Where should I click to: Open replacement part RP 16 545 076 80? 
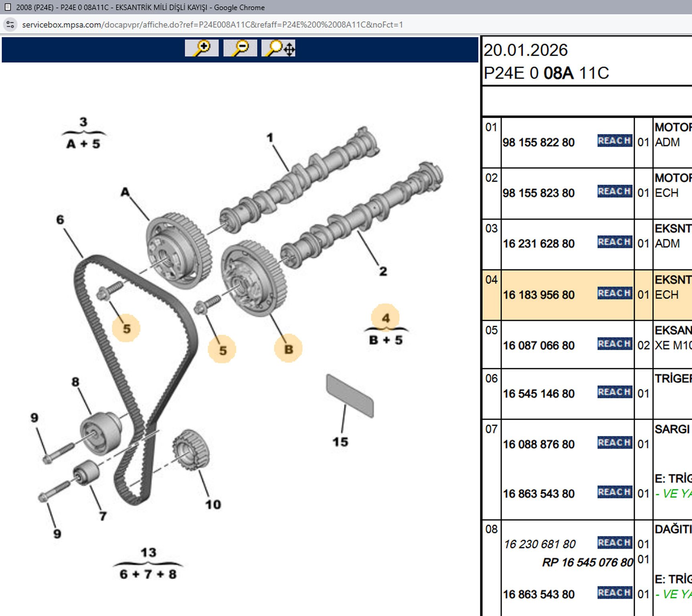587,563
